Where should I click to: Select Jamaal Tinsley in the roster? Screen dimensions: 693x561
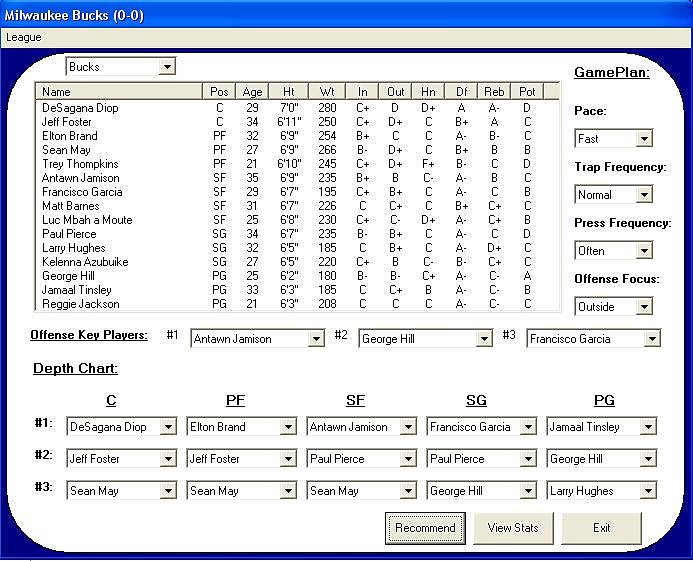(297, 290)
